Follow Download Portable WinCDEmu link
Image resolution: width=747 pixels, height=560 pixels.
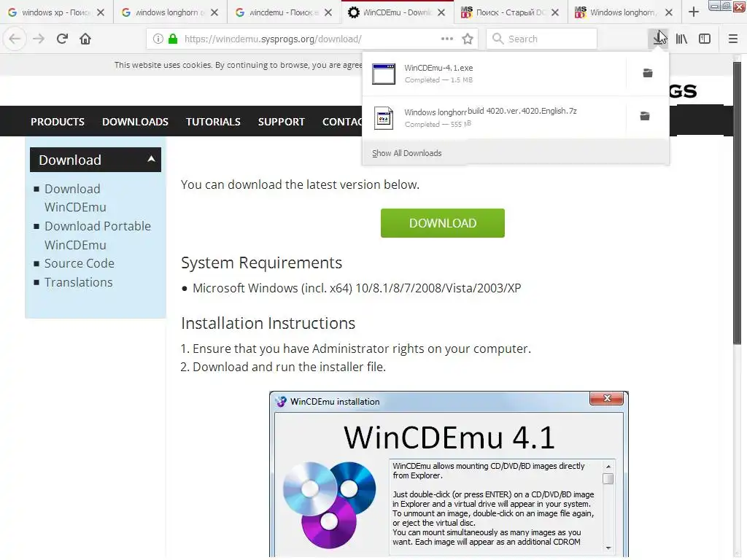point(98,236)
